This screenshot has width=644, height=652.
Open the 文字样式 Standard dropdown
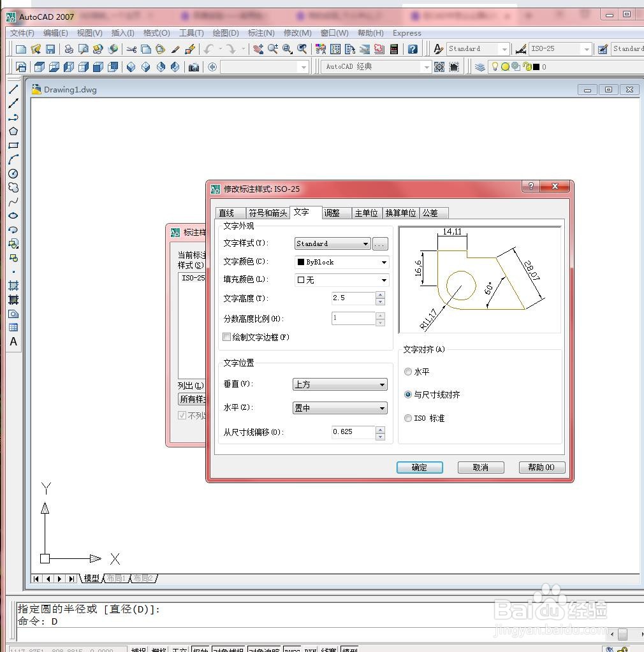[x=332, y=243]
